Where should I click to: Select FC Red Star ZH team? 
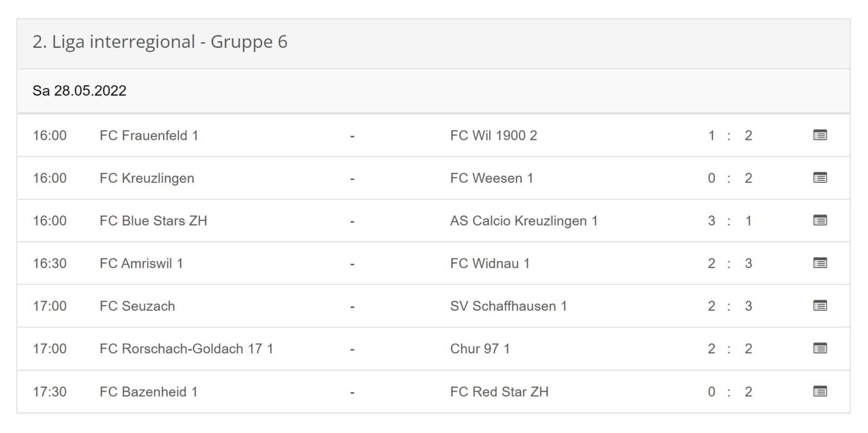click(499, 392)
